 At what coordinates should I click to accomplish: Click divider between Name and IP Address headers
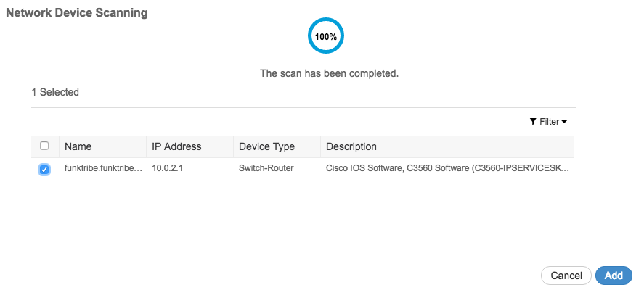146,146
